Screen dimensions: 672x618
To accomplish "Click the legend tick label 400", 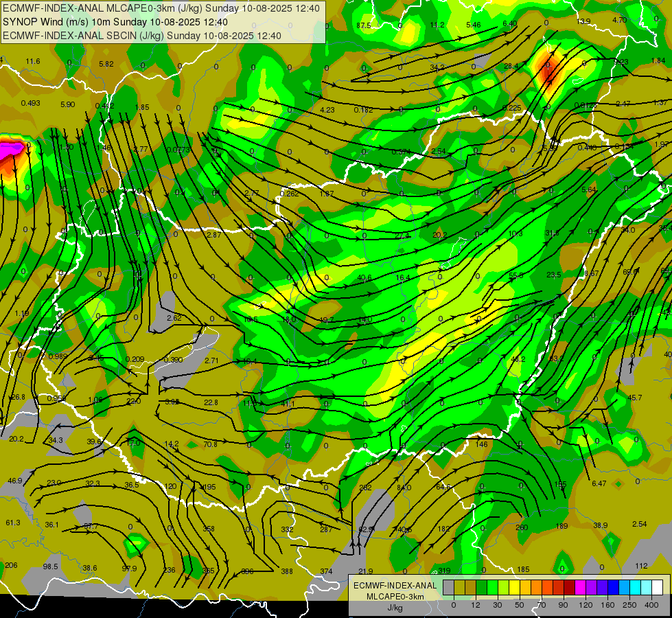I will [x=651, y=605].
